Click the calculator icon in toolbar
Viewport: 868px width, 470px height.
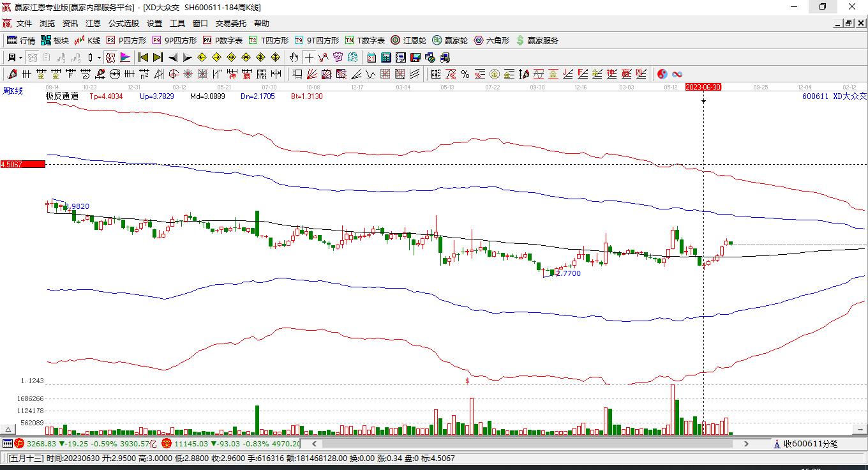coord(385,57)
